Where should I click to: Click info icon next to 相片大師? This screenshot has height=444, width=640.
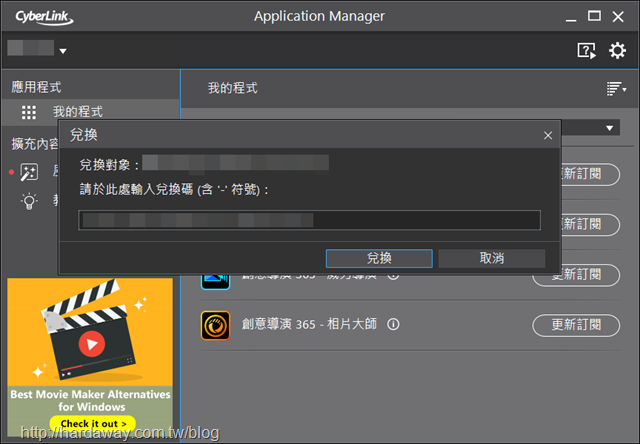tap(393, 325)
